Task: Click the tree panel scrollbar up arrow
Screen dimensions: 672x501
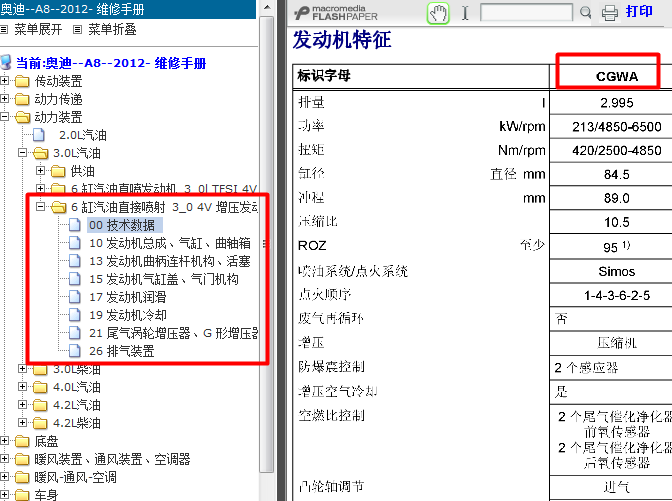Action: (x=267, y=7)
